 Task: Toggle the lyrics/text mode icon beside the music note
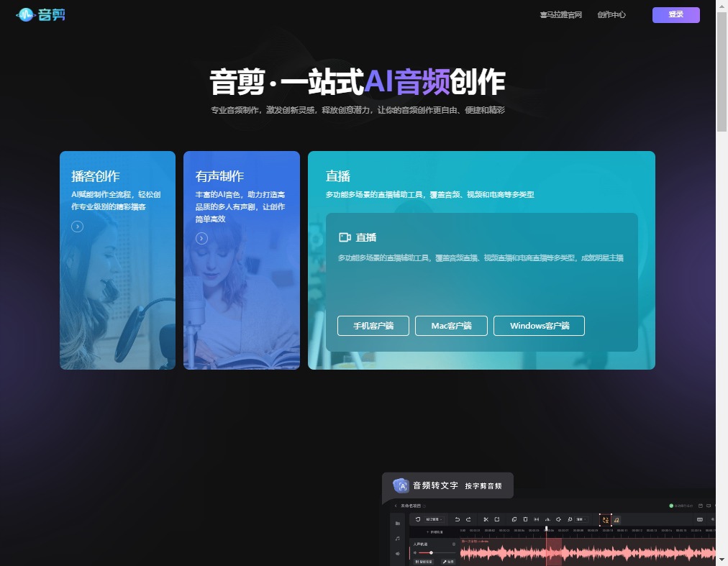606,519
